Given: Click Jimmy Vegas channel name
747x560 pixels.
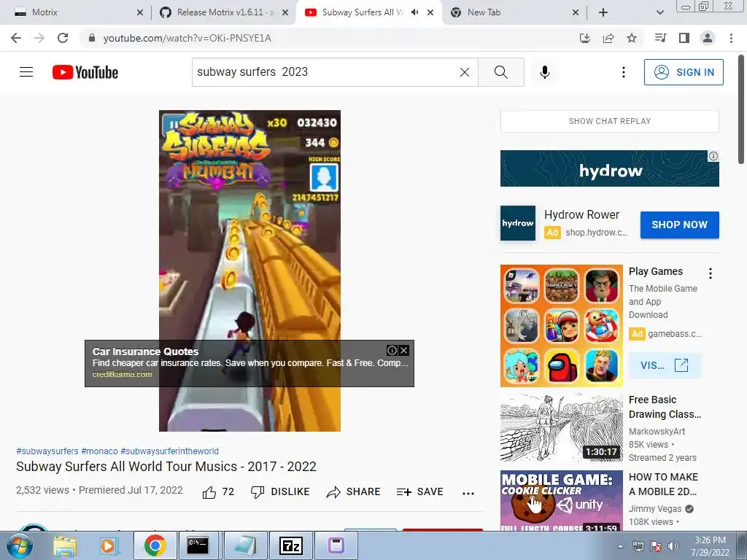Looking at the screenshot, I should point(655,508).
